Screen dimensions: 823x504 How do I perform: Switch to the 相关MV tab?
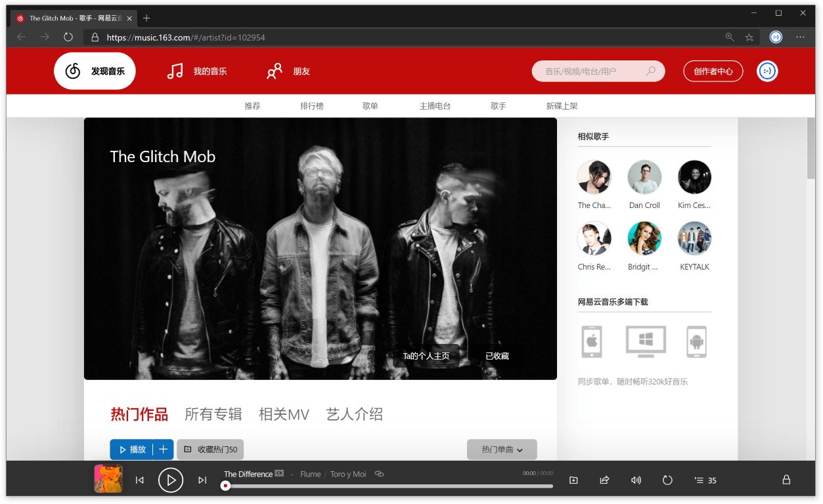coord(284,414)
